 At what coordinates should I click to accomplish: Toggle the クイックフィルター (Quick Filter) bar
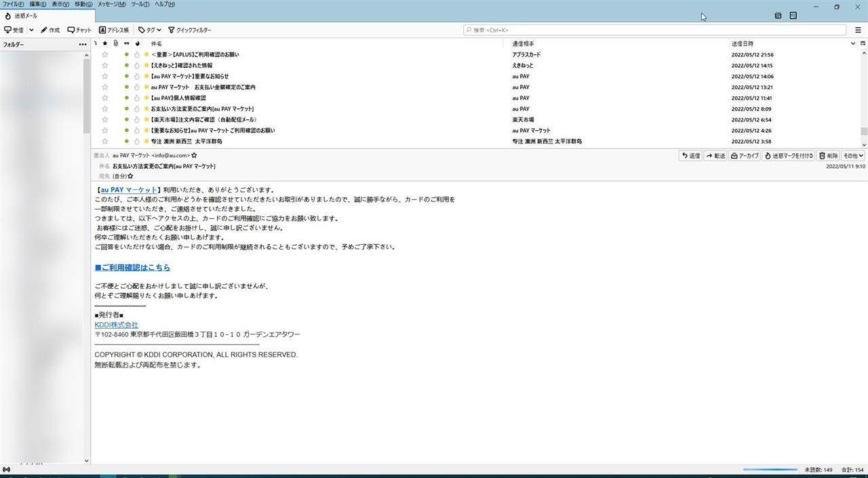(190, 30)
